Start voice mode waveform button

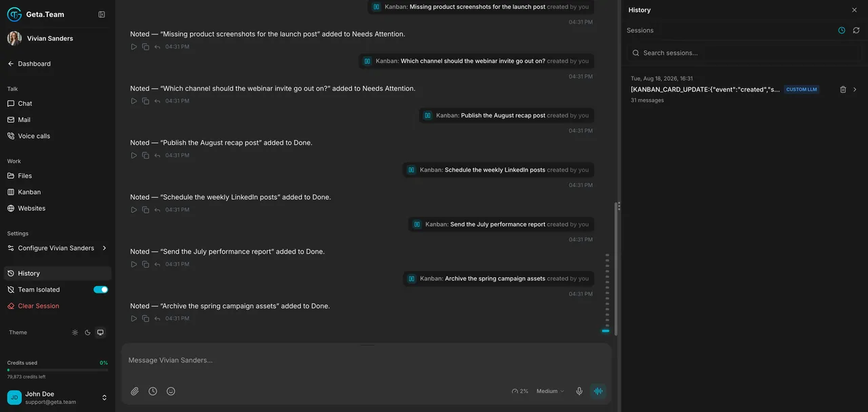point(598,391)
